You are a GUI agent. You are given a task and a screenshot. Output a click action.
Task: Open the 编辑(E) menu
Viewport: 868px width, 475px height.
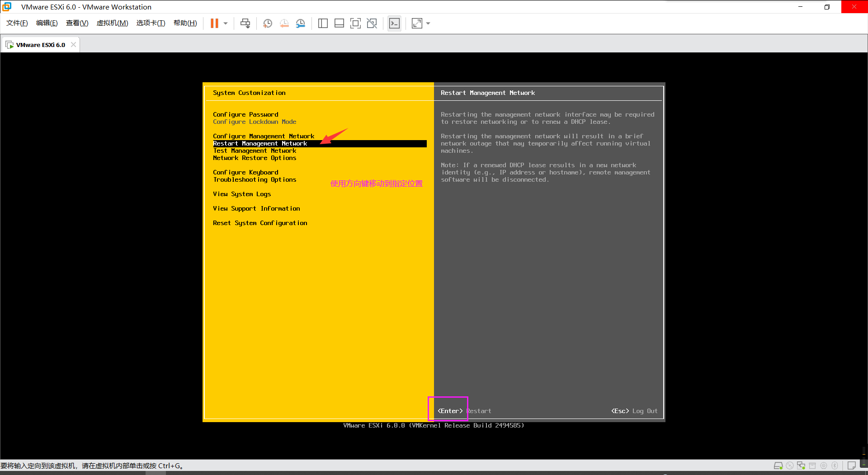pyautogui.click(x=47, y=23)
